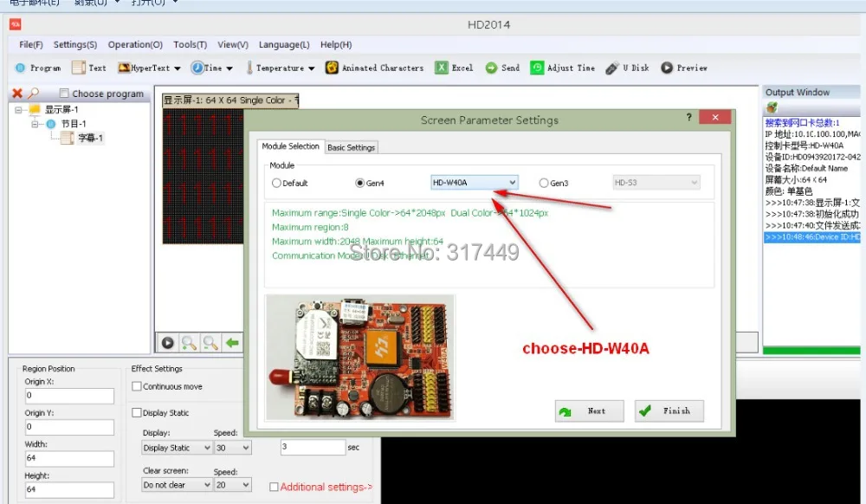The image size is (866, 504).
Task: Click the Excel toolbar icon
Action: click(442, 68)
